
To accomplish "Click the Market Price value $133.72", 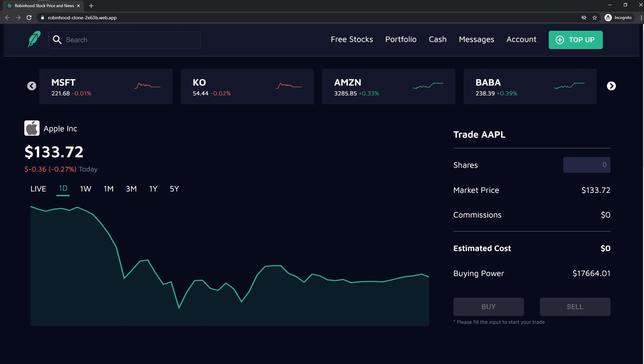I will pos(596,190).
